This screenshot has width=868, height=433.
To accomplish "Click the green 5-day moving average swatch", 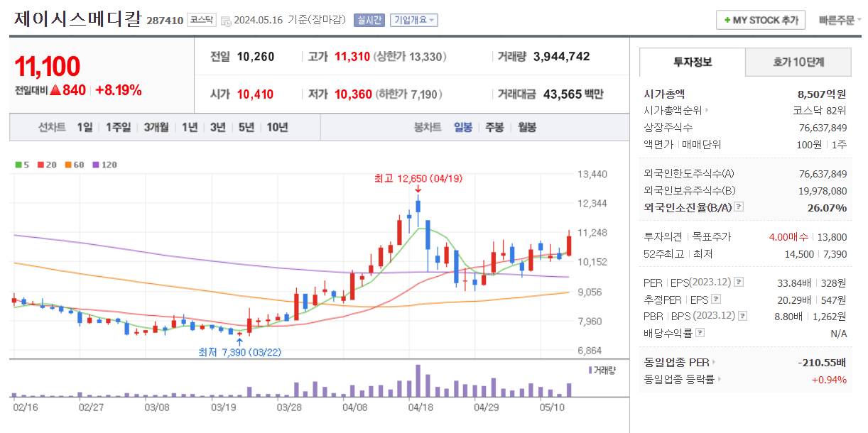I will 18,164.
